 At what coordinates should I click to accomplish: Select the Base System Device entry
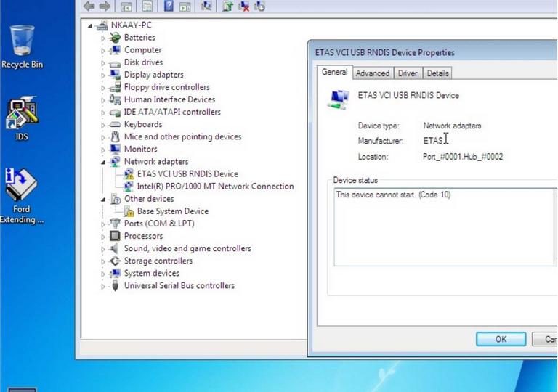point(172,211)
